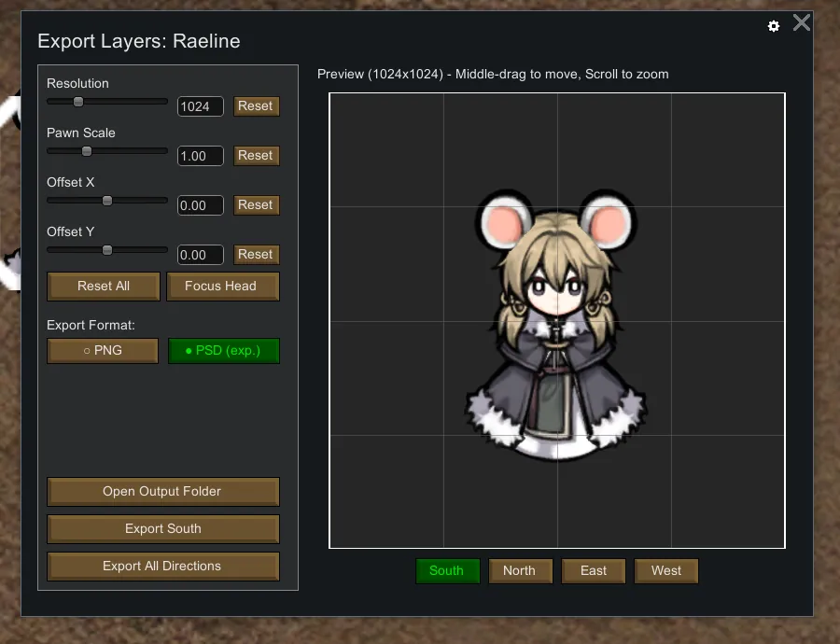Open settings via the gear icon
Image resolution: width=840 pixels, height=644 pixels.
[774, 26]
